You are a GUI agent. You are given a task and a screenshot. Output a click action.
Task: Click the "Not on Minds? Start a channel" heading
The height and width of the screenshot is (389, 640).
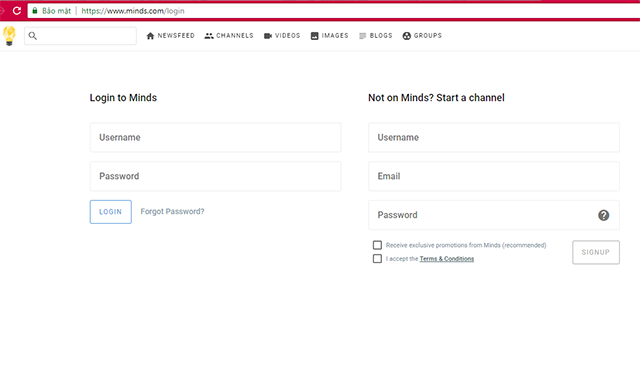436,98
